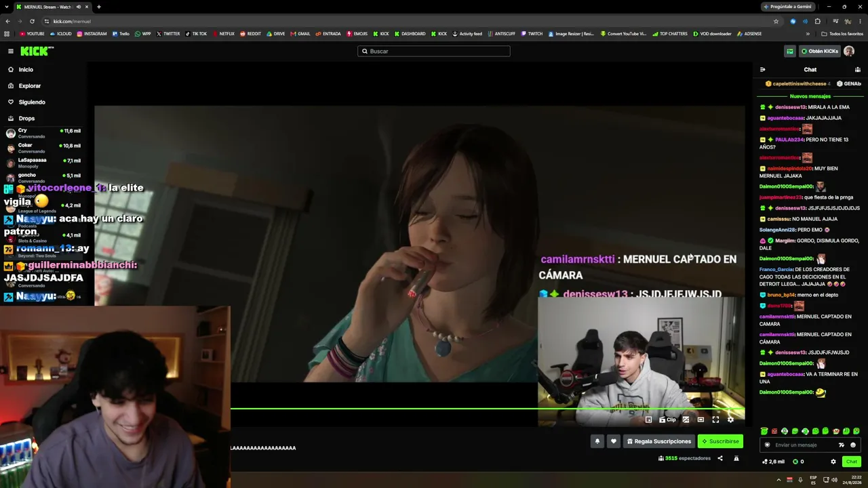Toggle the Kick sidebar hamburger menu
The height and width of the screenshot is (488, 868).
coord(11,51)
